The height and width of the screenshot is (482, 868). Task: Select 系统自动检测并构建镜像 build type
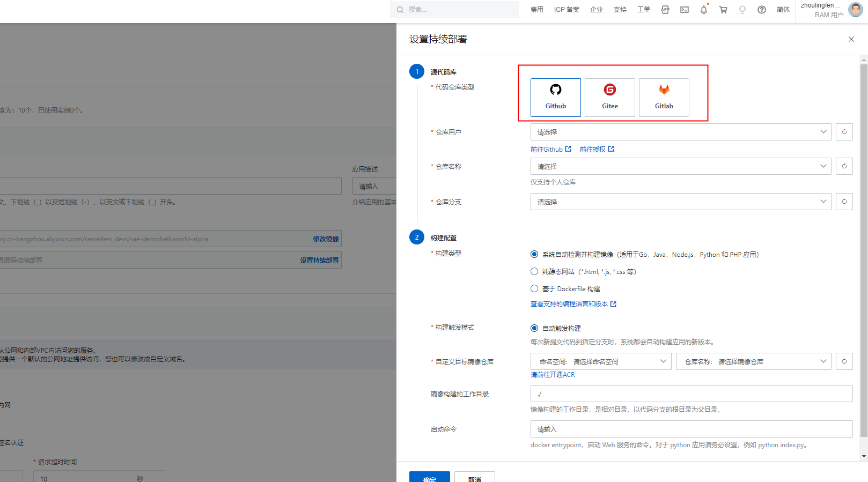pos(534,254)
